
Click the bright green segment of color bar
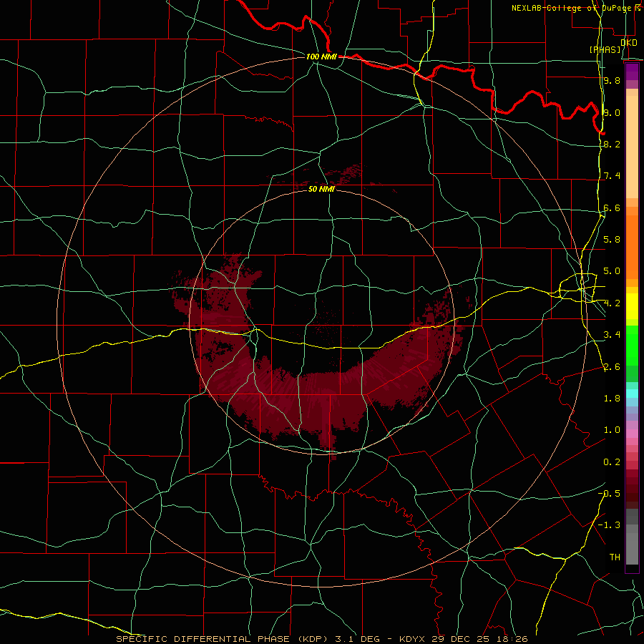click(x=632, y=344)
